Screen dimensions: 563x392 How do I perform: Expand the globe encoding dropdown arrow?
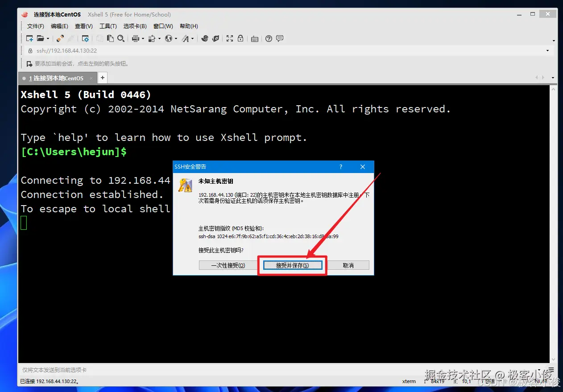(x=176, y=39)
